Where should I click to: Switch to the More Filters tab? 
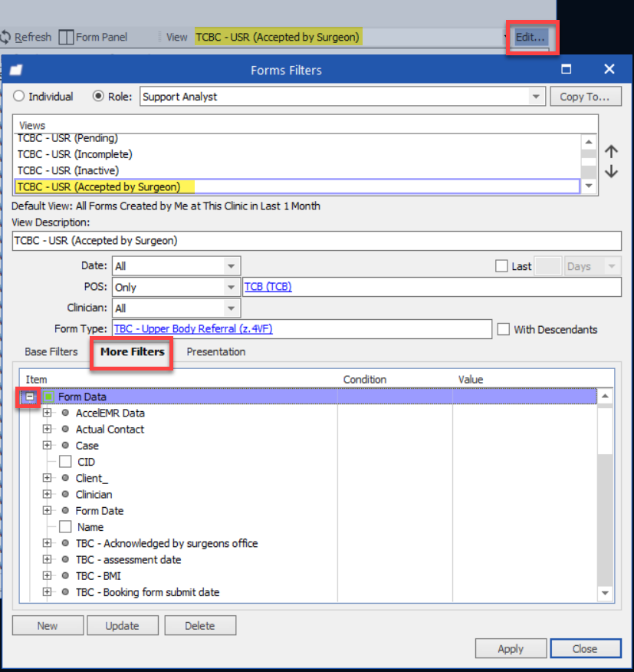(132, 352)
